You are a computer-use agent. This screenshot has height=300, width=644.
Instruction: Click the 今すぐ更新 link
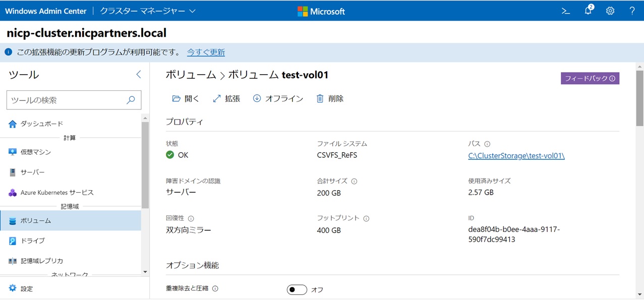point(206,52)
